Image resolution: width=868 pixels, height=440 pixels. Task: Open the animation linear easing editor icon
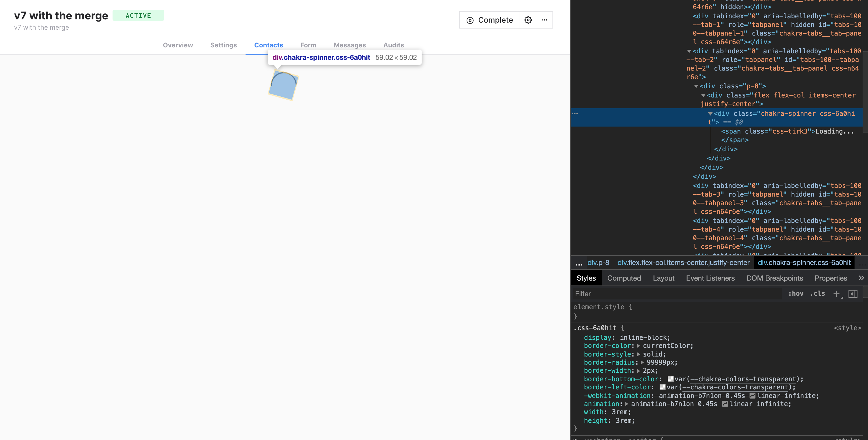click(x=725, y=404)
